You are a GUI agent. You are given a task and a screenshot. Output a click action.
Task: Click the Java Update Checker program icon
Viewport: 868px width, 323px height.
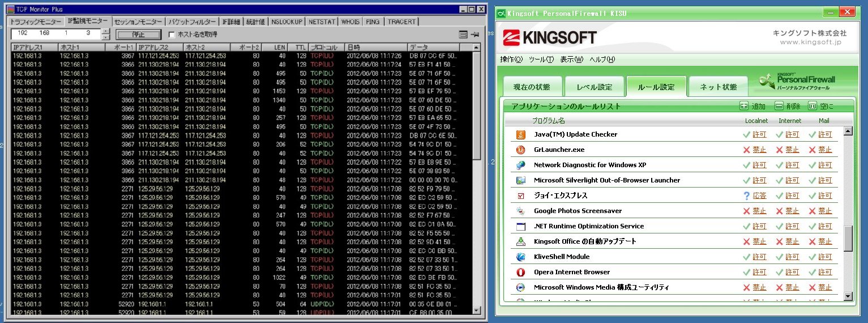tap(521, 134)
